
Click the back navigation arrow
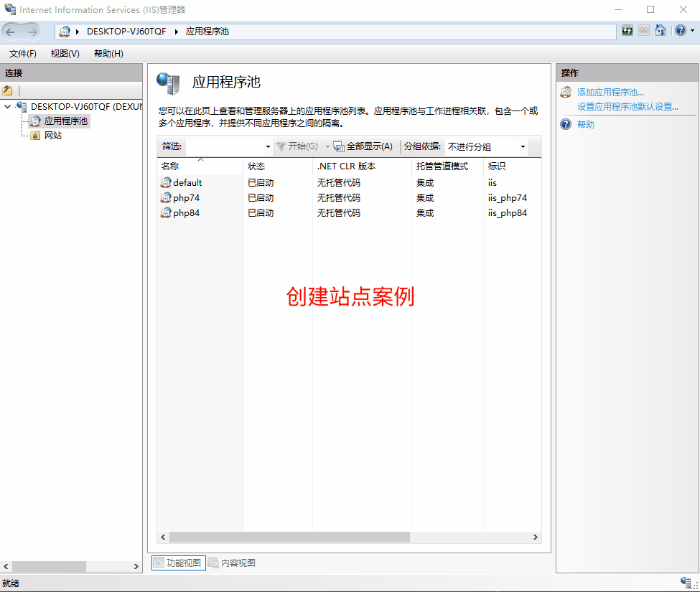coord(11,32)
